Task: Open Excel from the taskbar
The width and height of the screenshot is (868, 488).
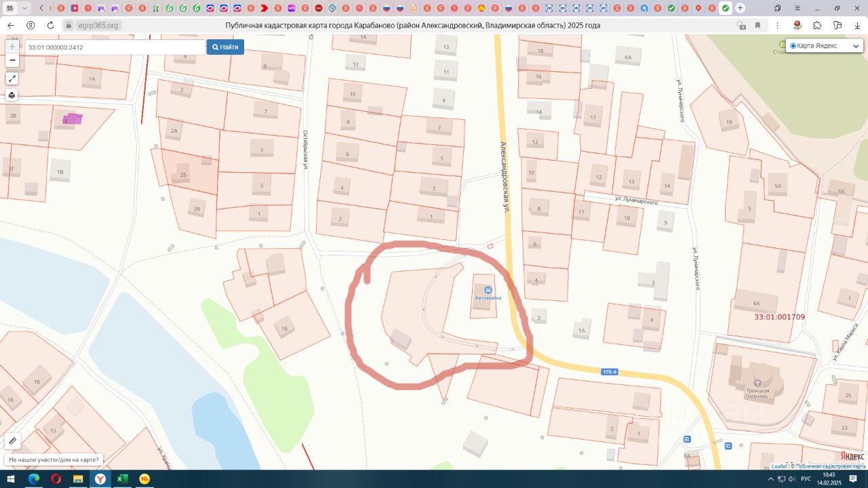Action: pos(122,479)
